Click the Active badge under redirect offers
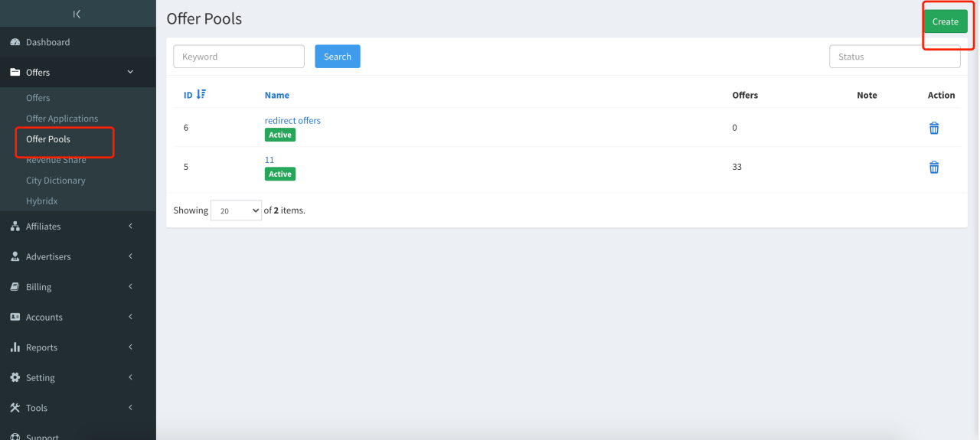 280,135
